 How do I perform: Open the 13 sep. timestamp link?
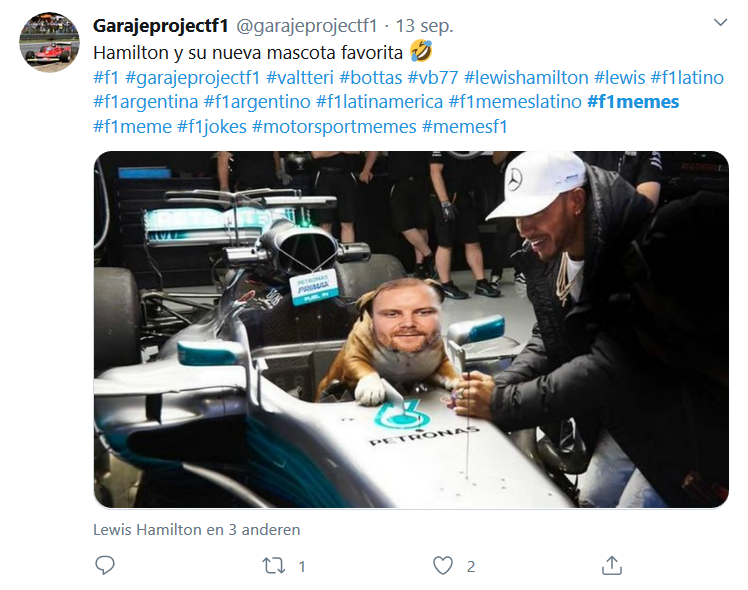[424, 26]
